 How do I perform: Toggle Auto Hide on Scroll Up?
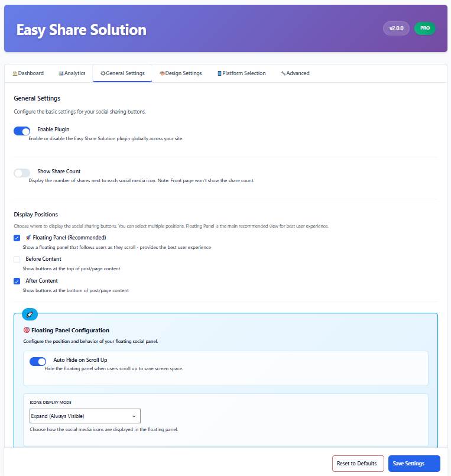(38, 361)
